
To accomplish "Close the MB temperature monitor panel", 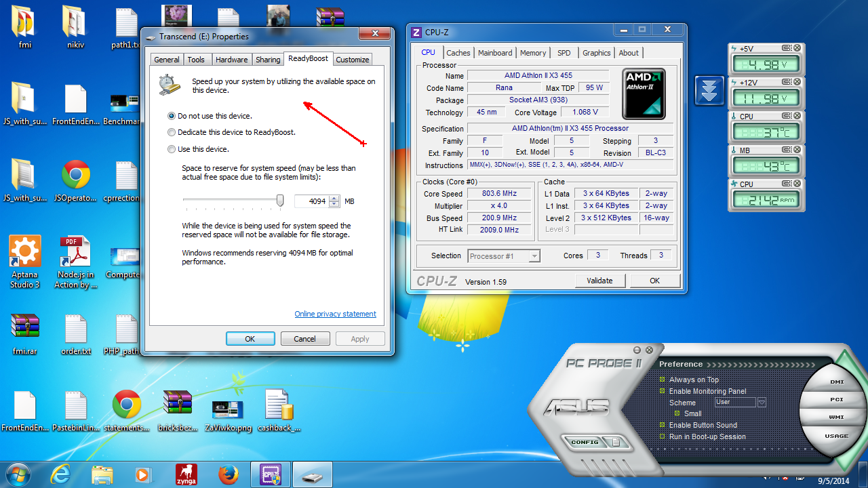I will (797, 150).
